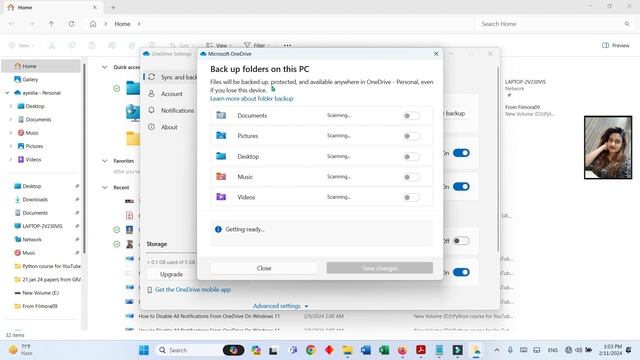
Task: Click the Documents folder icon in backup list
Action: [x=221, y=115]
